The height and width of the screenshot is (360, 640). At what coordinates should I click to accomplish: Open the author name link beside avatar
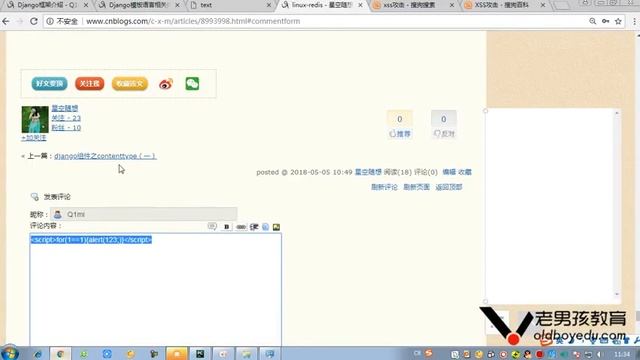[x=65, y=108]
